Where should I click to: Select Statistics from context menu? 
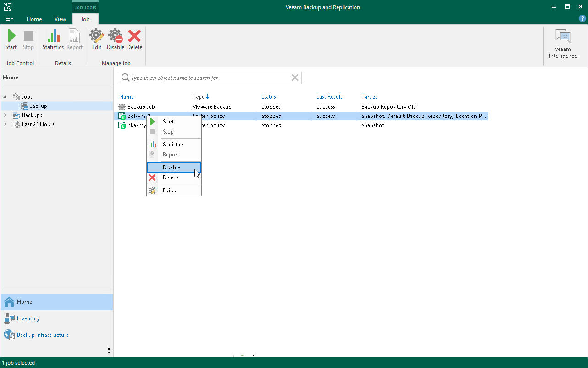(x=174, y=145)
